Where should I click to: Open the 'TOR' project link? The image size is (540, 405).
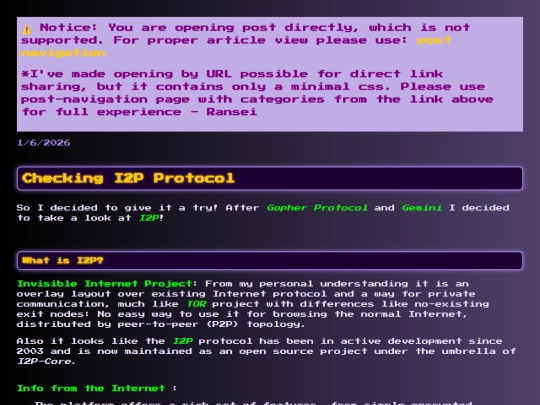[x=196, y=304]
